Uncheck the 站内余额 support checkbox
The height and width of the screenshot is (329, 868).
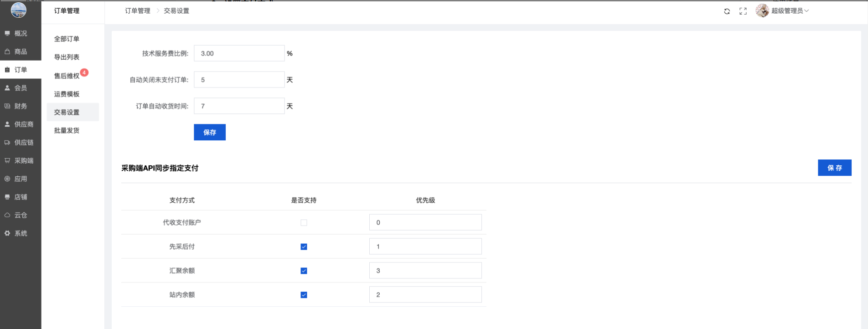pyautogui.click(x=304, y=295)
